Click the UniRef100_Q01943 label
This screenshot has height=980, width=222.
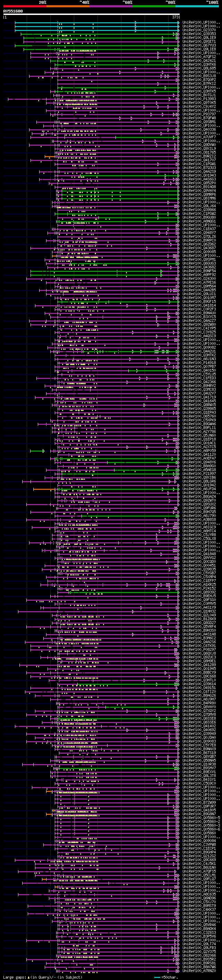(199, 175)
